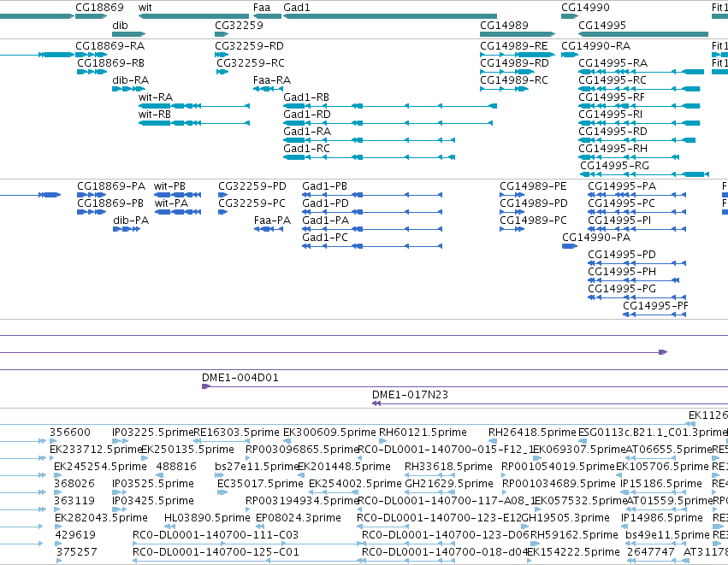
Task: Select transcript CG18869-RB
Action: [92, 72]
